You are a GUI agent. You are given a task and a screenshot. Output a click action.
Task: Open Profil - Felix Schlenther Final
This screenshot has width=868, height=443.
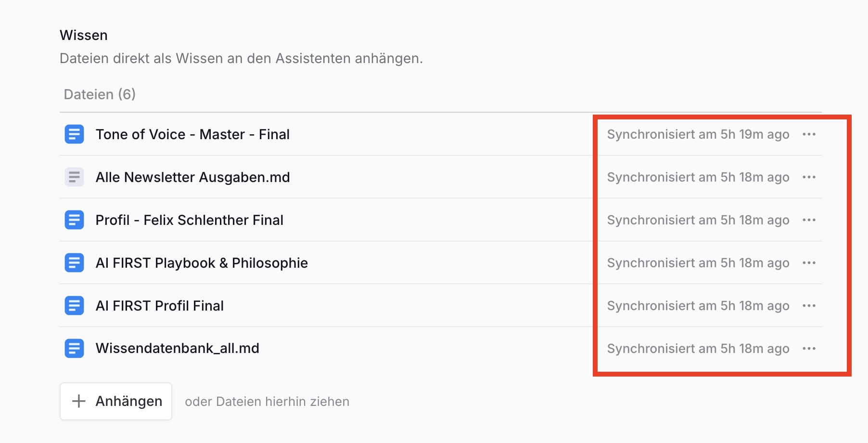click(x=189, y=220)
